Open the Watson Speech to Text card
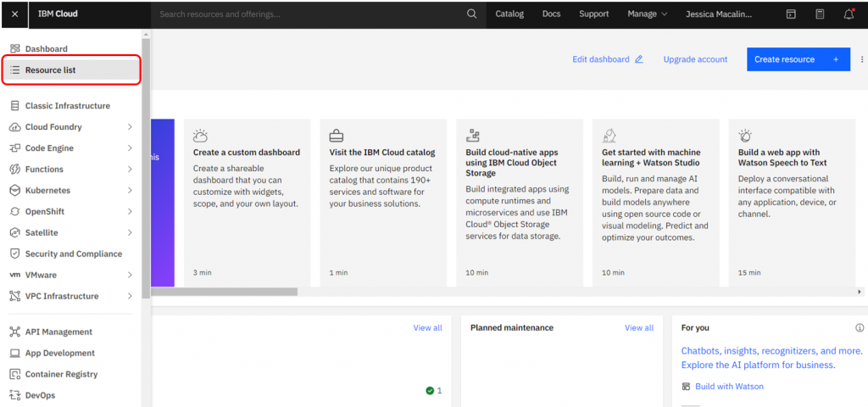The height and width of the screenshot is (407, 868). pyautogui.click(x=792, y=203)
